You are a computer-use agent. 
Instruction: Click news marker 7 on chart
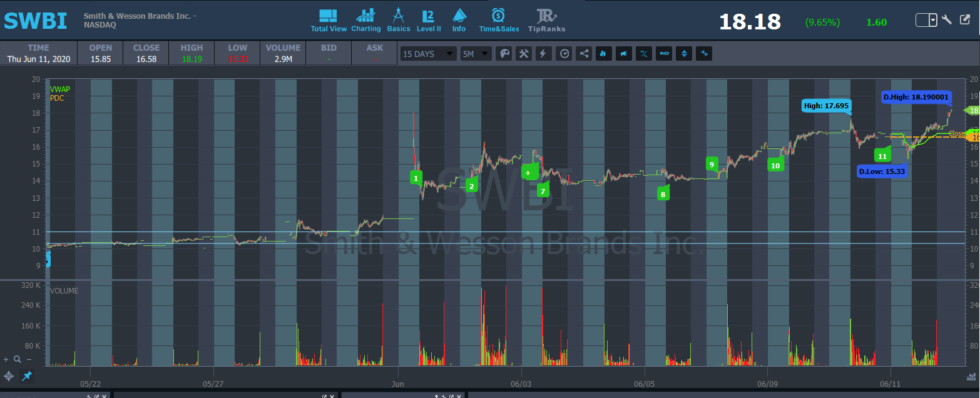click(x=543, y=191)
